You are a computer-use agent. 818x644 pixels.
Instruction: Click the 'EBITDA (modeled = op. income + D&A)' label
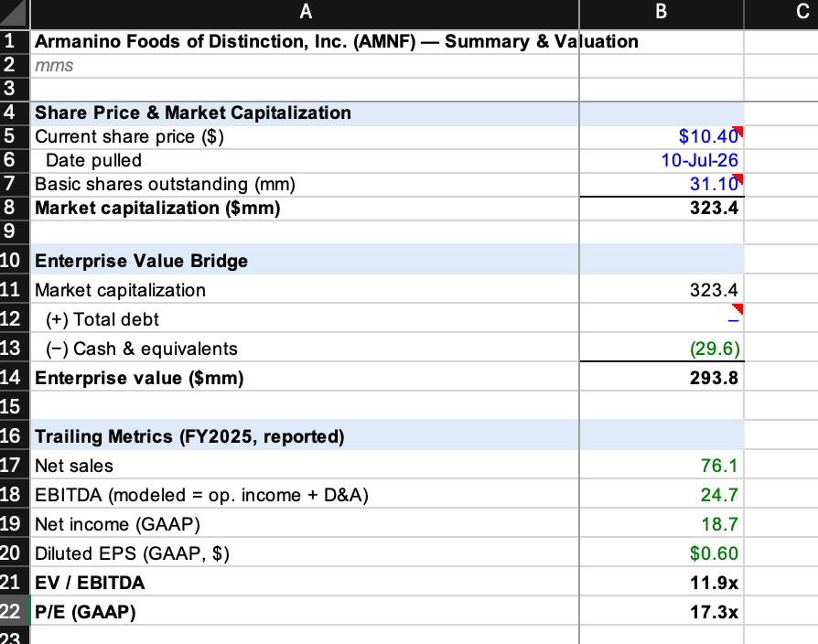click(x=306, y=494)
